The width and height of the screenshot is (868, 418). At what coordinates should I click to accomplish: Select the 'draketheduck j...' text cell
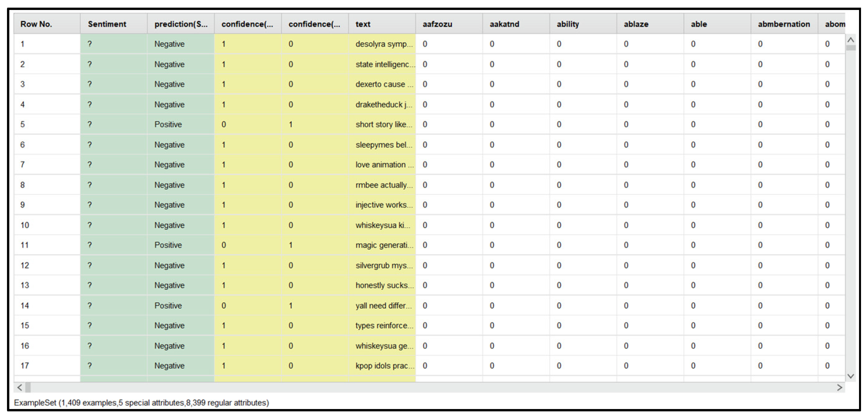click(382, 104)
